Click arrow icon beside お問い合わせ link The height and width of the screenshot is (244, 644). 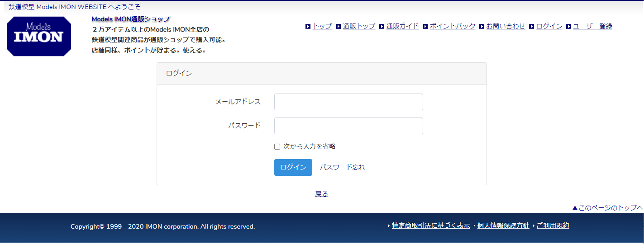482,27
